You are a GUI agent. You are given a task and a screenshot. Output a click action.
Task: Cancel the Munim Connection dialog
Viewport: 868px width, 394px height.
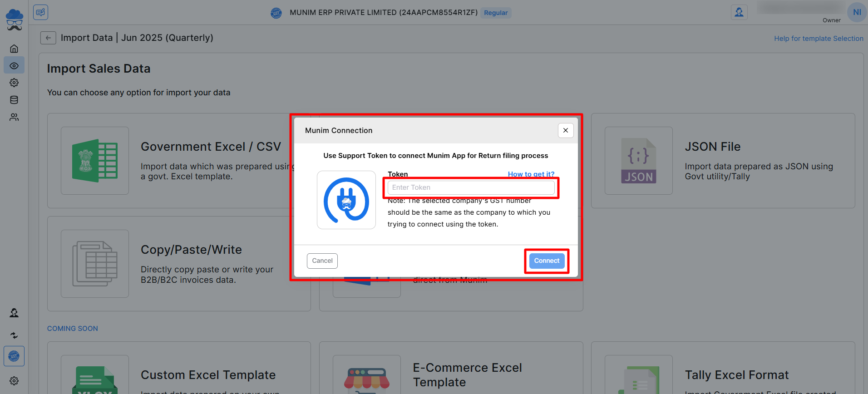click(x=322, y=261)
